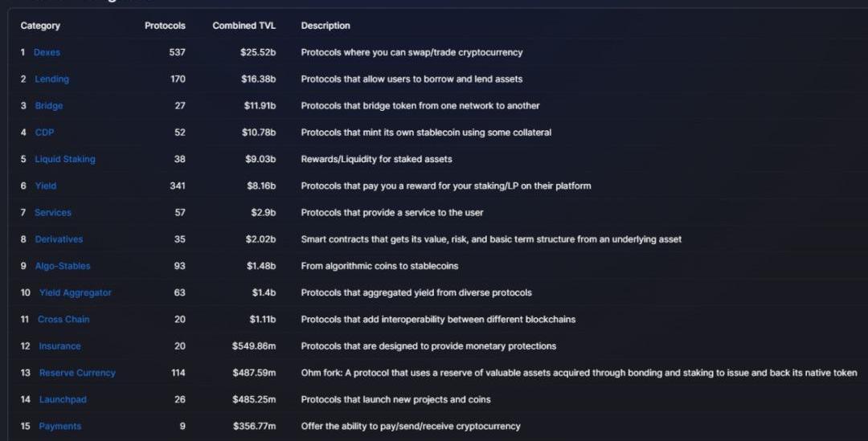The height and width of the screenshot is (441, 868).
Task: Open the Lending category link
Action: 51,79
